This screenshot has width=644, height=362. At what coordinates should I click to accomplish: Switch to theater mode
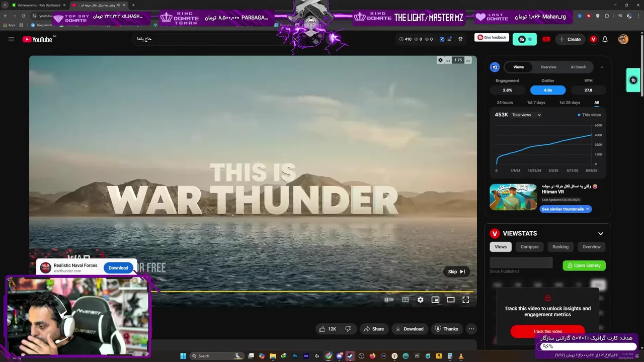(x=450, y=300)
